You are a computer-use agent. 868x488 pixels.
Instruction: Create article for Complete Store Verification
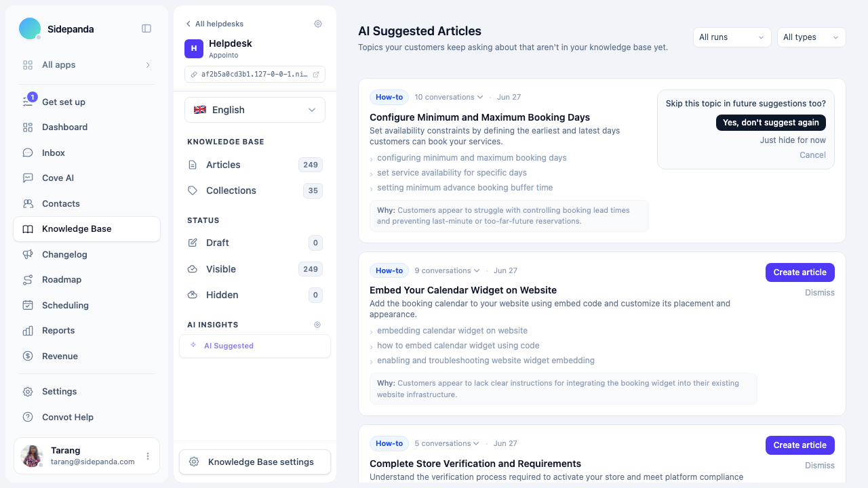coord(800,445)
